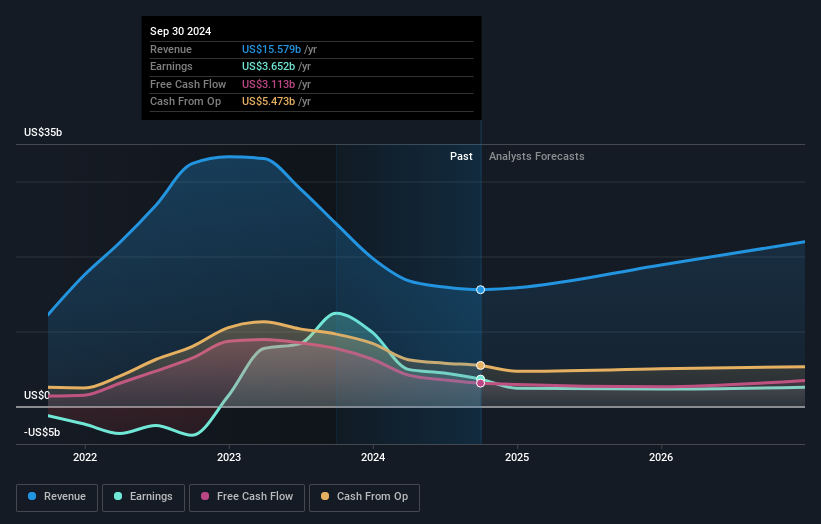Click the 2025 x-axis label
The image size is (821, 524).
coord(517,458)
